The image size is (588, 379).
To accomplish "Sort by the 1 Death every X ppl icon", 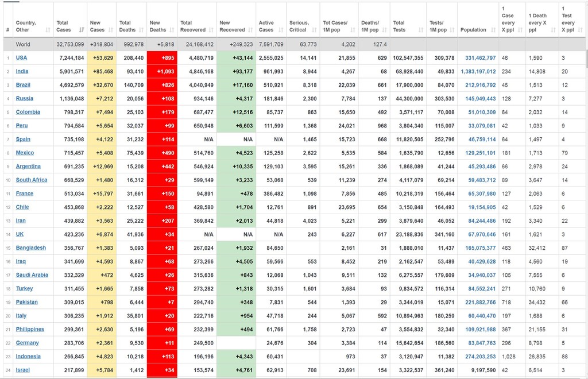I will point(554,30).
